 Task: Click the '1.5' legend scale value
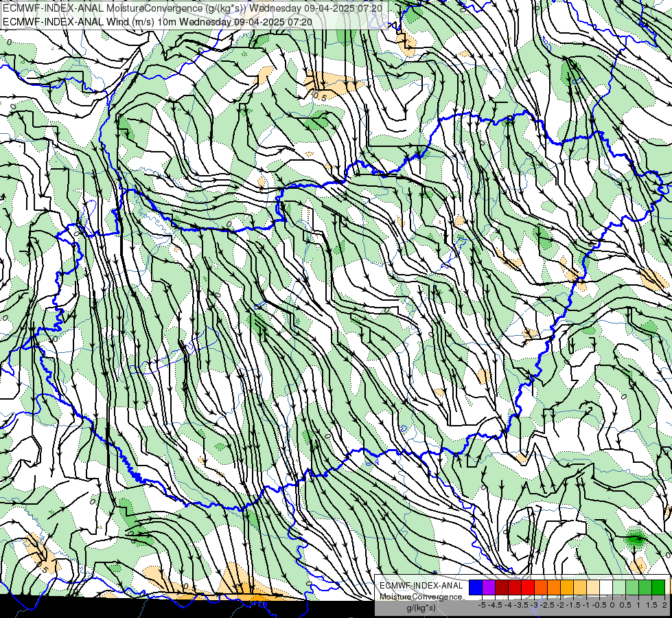(651, 605)
